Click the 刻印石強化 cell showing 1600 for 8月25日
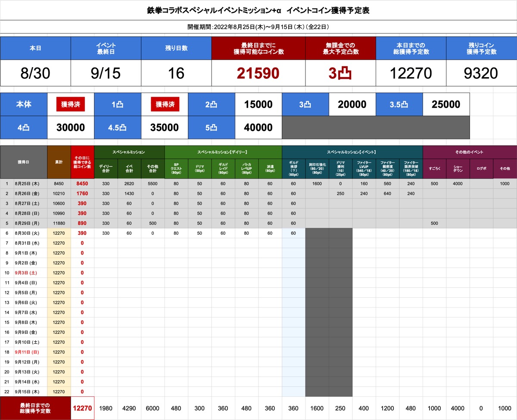This screenshot has width=517, height=420. tap(317, 184)
